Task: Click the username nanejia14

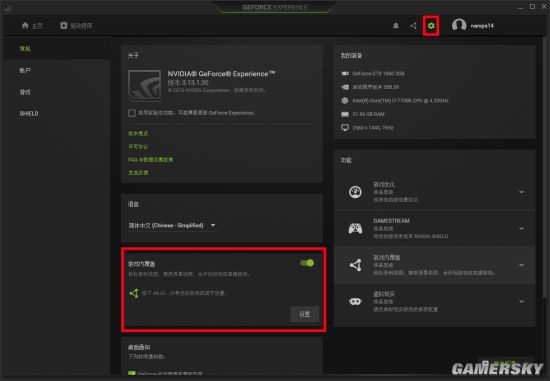Action: click(x=482, y=26)
